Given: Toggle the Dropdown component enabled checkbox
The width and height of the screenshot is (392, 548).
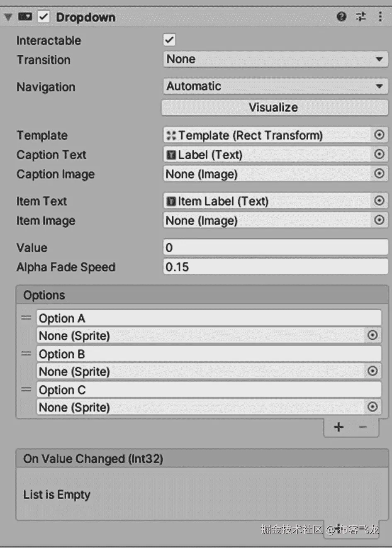Looking at the screenshot, I should click(x=44, y=17).
